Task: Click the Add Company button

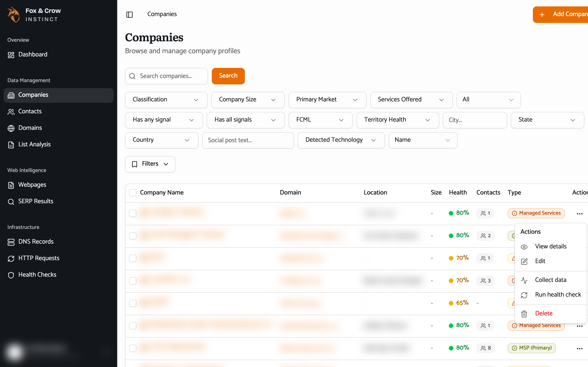Action: click(560, 14)
